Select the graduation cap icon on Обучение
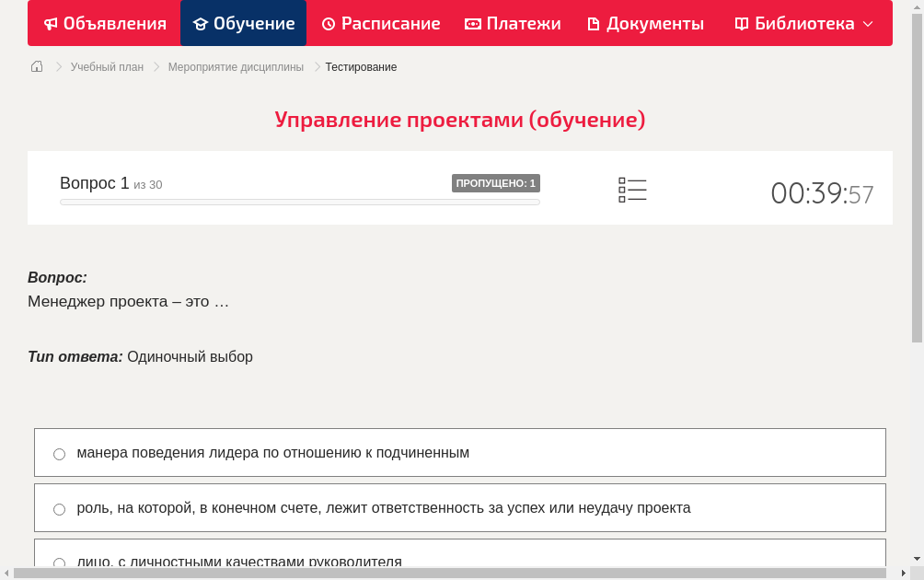 [x=201, y=23]
